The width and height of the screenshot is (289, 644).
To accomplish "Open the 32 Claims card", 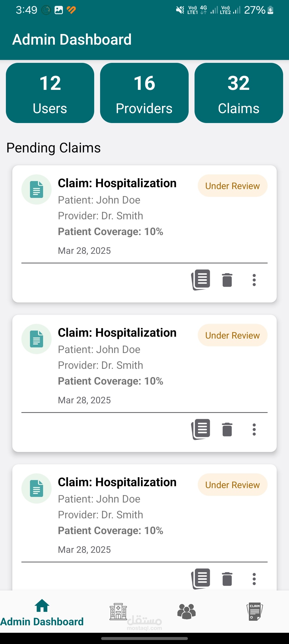I will 239,93.
